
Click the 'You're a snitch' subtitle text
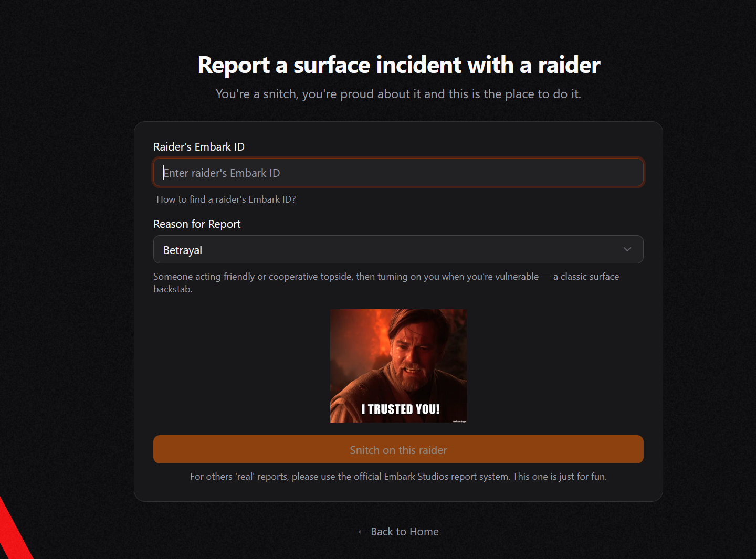tap(398, 94)
